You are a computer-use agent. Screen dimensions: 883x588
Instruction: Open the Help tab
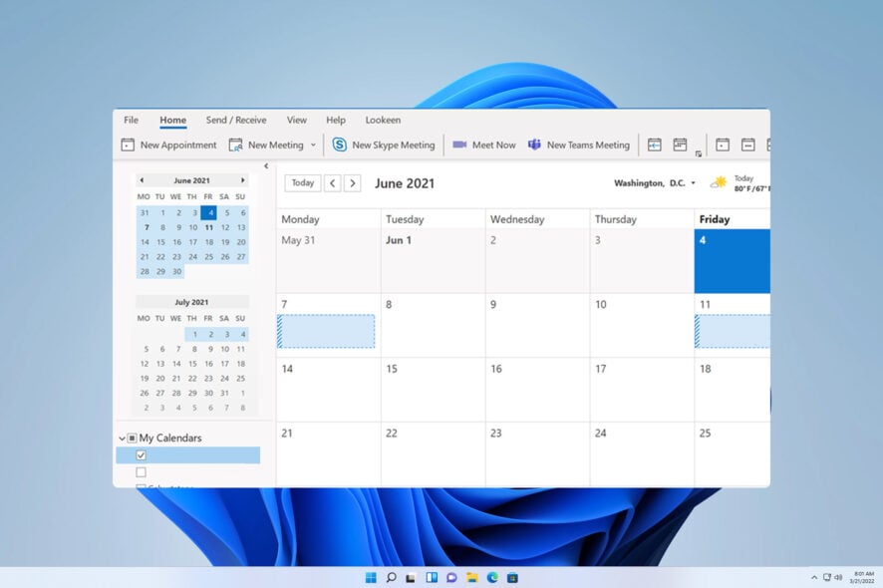click(336, 120)
